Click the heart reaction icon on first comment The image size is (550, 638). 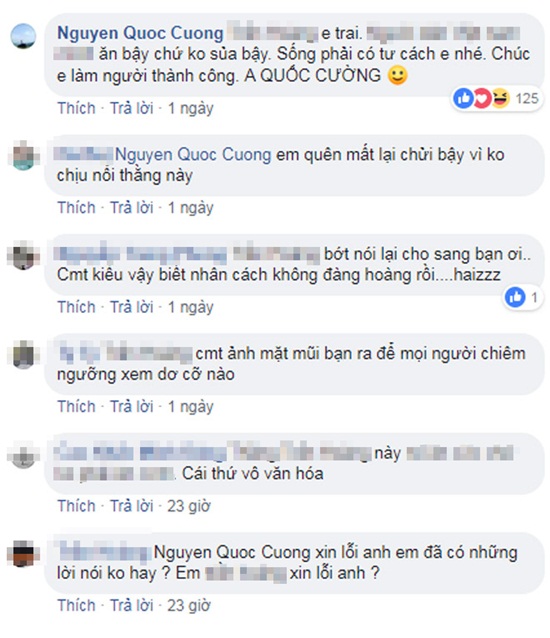[x=482, y=98]
